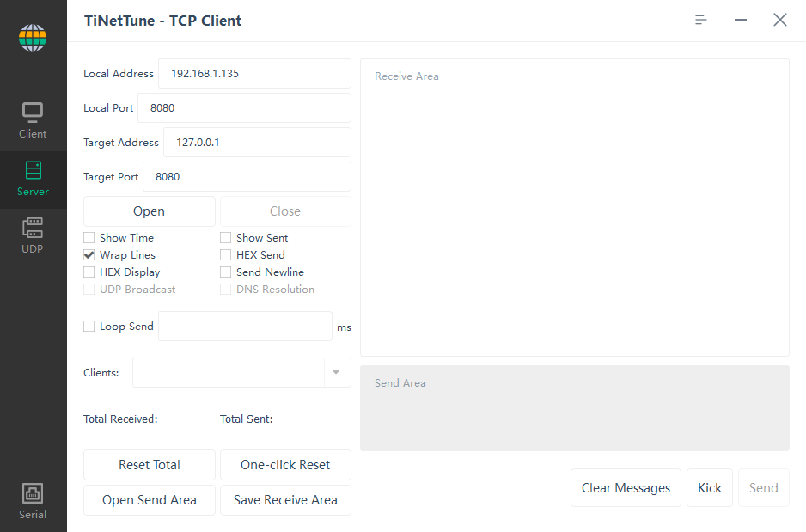Click the Reset Total button
806x532 pixels.
(x=149, y=465)
